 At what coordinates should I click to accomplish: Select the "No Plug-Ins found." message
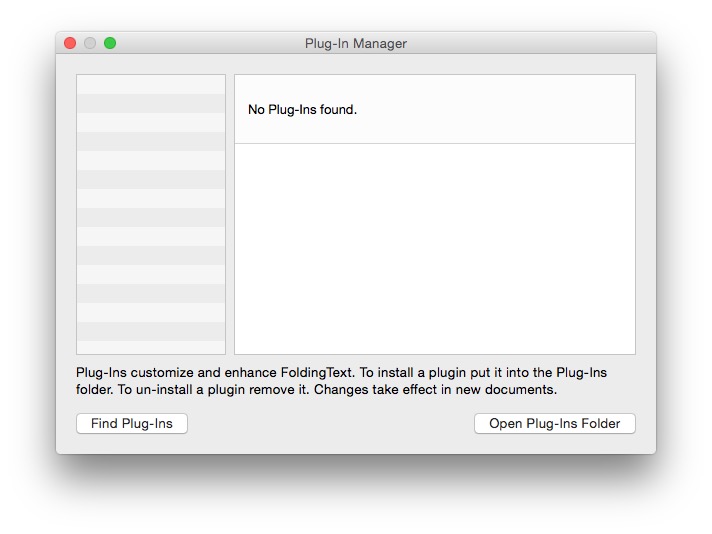coord(302,110)
